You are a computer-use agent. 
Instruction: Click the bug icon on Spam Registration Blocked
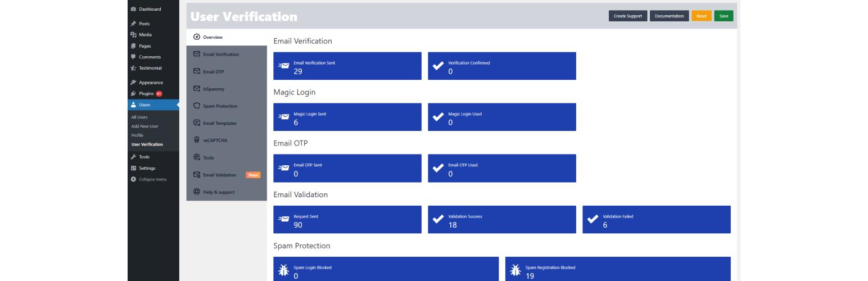click(x=515, y=270)
